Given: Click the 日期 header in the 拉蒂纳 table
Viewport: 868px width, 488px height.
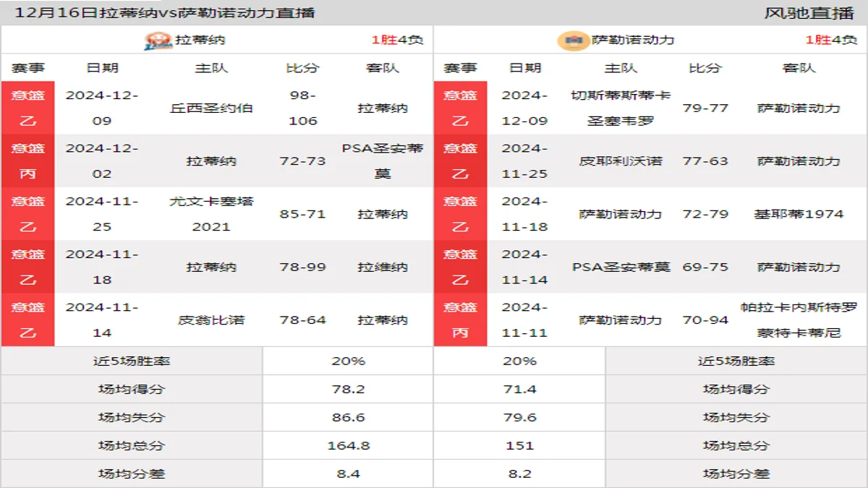Looking at the screenshot, I should click(x=102, y=68).
